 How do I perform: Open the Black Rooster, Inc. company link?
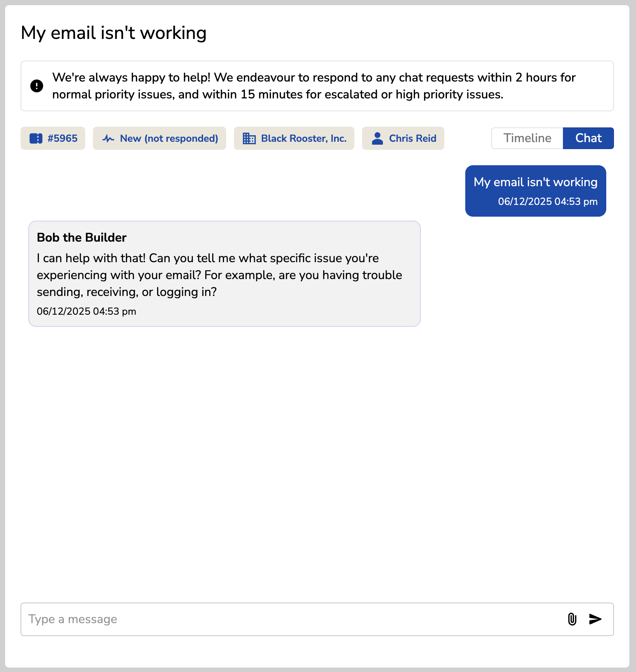(x=294, y=138)
